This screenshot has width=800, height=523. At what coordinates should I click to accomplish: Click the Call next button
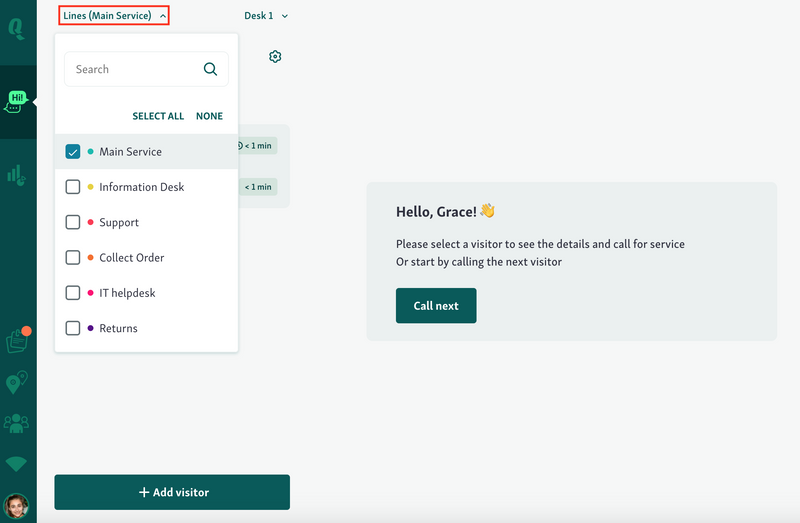click(x=436, y=305)
